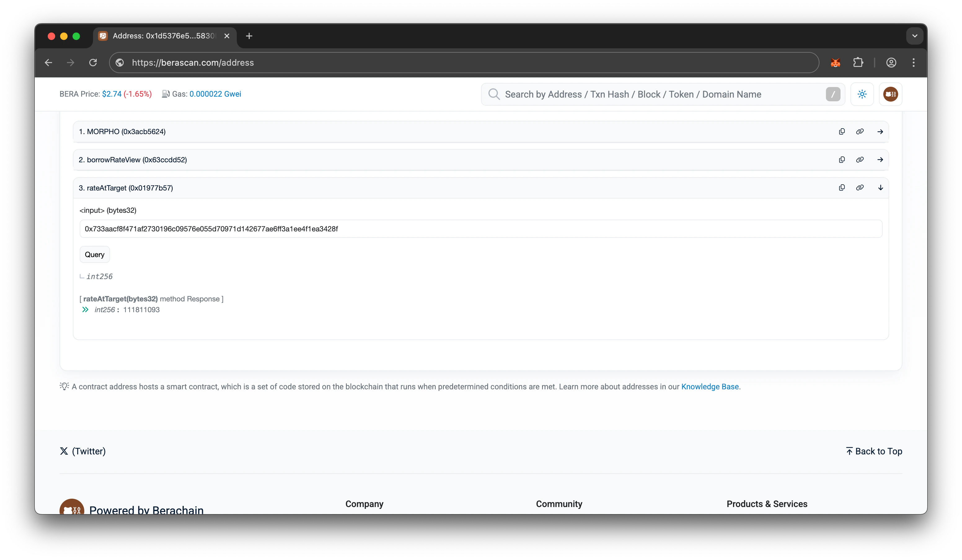
Task: Click Back to Top
Action: pyautogui.click(x=874, y=451)
